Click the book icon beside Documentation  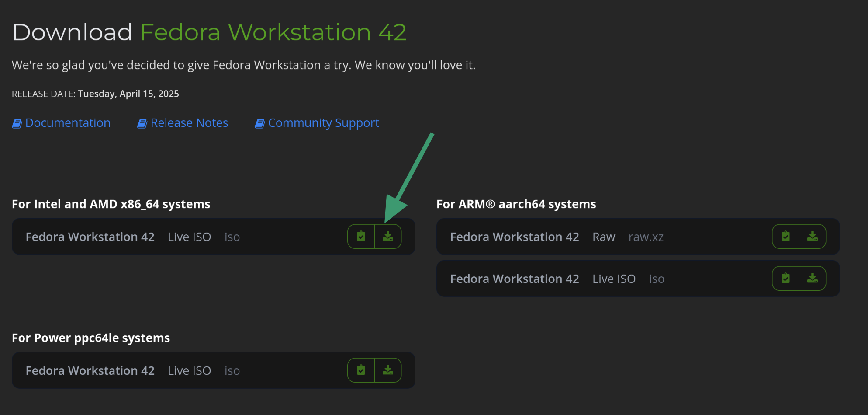[17, 124]
